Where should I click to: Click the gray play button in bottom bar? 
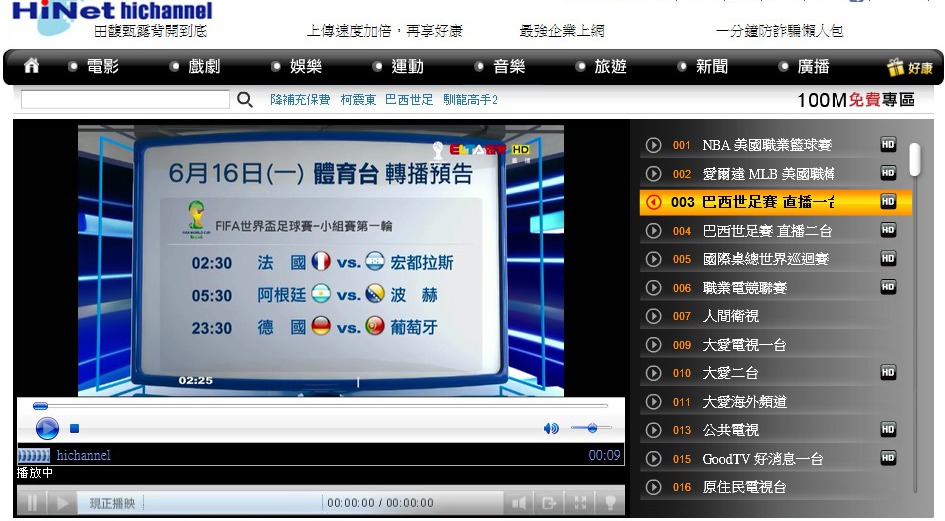pyautogui.click(x=62, y=502)
